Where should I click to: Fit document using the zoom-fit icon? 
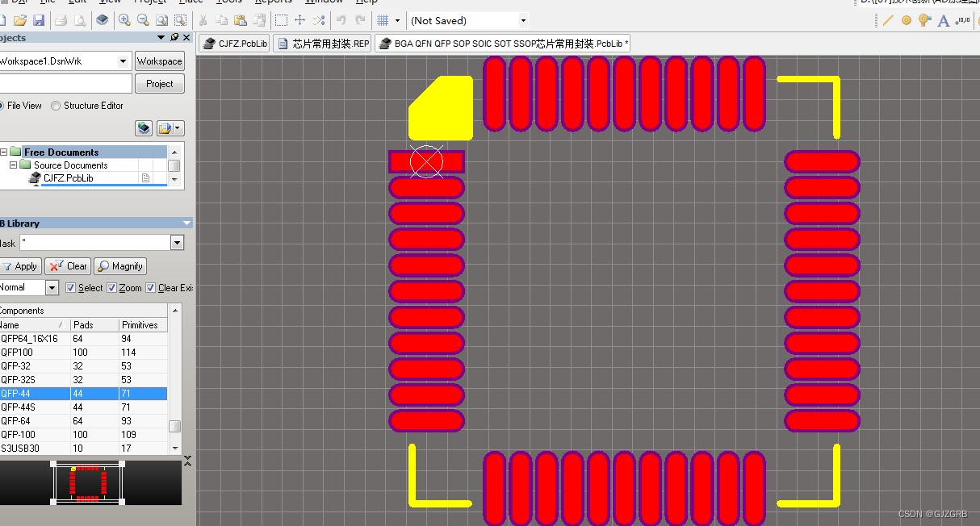[x=160, y=19]
